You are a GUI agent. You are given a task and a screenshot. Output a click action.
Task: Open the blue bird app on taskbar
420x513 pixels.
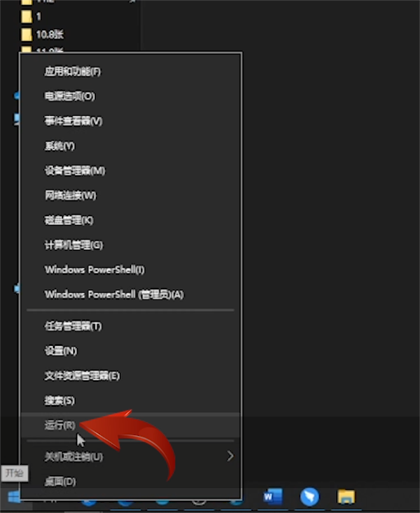[x=309, y=497]
